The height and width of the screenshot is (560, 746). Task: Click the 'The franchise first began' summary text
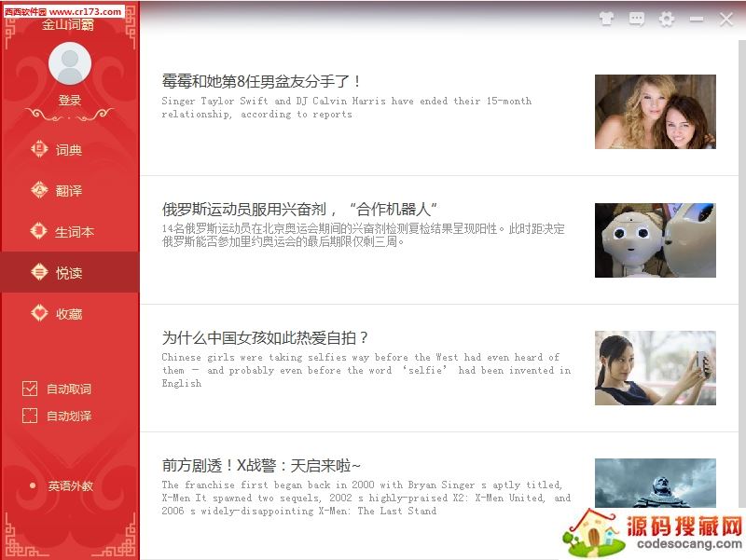pos(366,498)
